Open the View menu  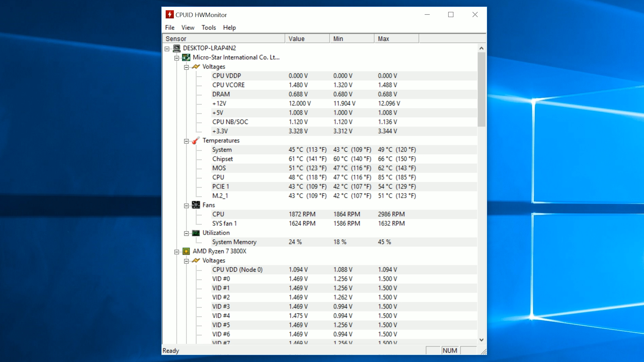tap(188, 27)
